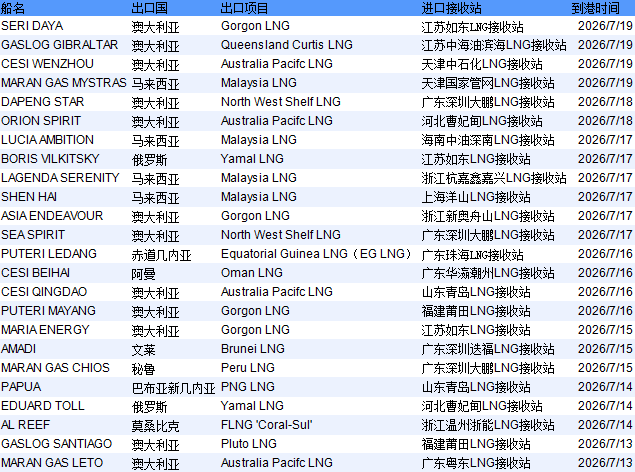Select the ship name DAPENG STAR
The width and height of the screenshot is (635, 472).
point(43,102)
